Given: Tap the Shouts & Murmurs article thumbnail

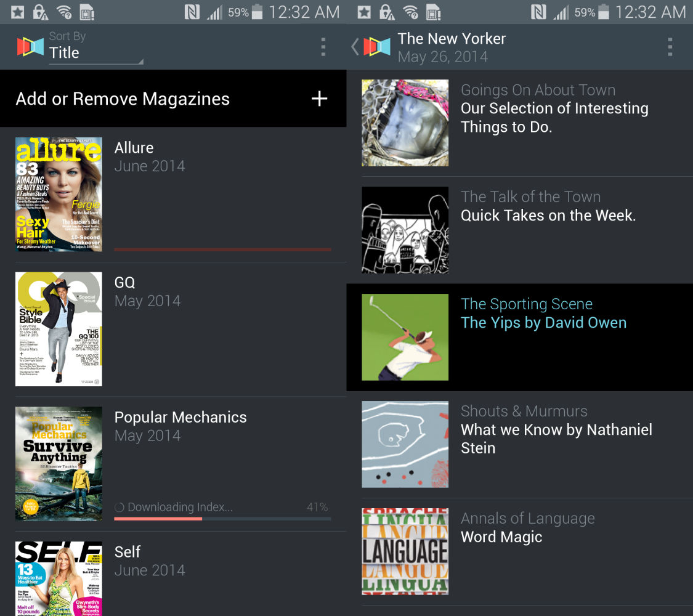Looking at the screenshot, I should 405,444.
